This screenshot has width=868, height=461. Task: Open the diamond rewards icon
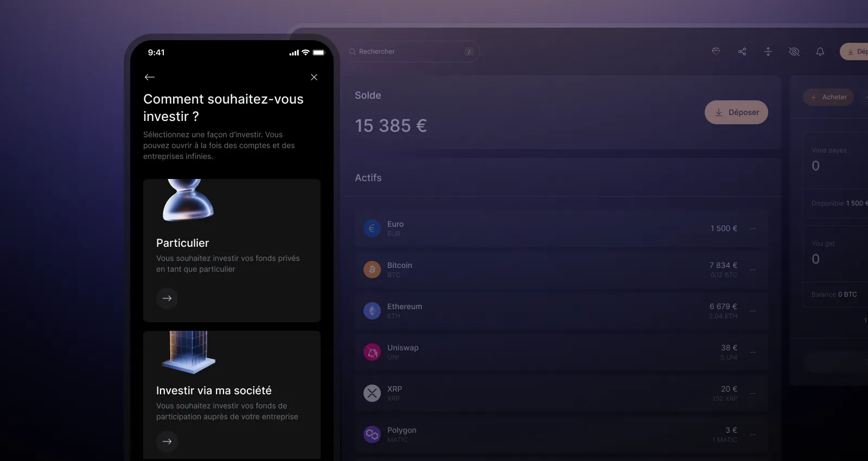[x=716, y=52]
